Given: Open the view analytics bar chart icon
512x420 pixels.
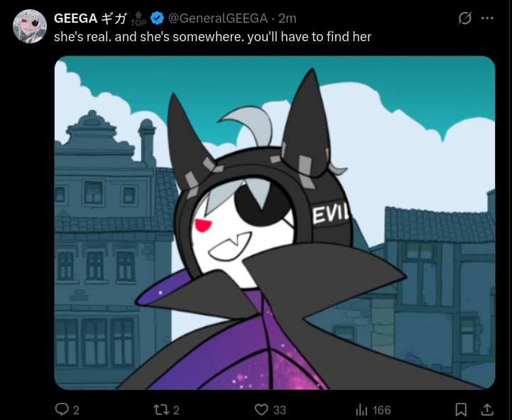Looking at the screenshot, I should pyautogui.click(x=361, y=409).
